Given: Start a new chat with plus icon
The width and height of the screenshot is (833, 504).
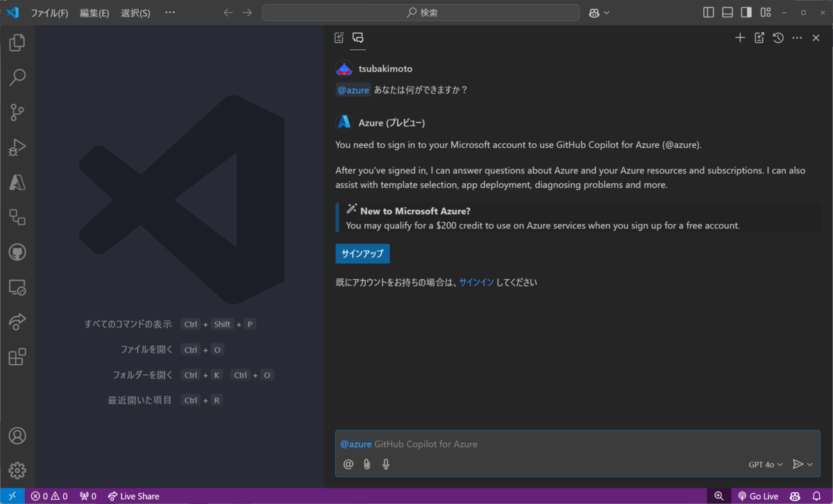Looking at the screenshot, I should pos(740,37).
